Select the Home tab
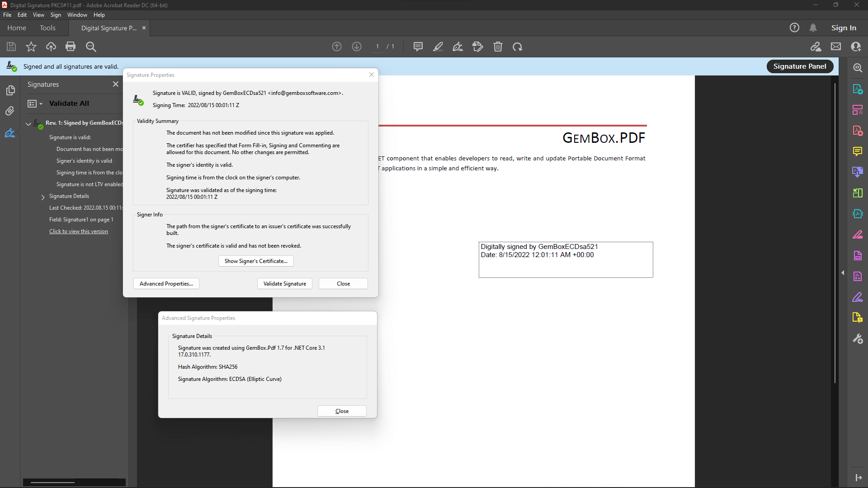The image size is (868, 488). 16,28
